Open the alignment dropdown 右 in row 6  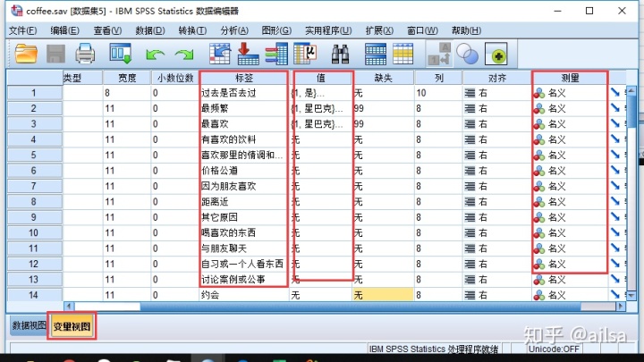tap(497, 171)
